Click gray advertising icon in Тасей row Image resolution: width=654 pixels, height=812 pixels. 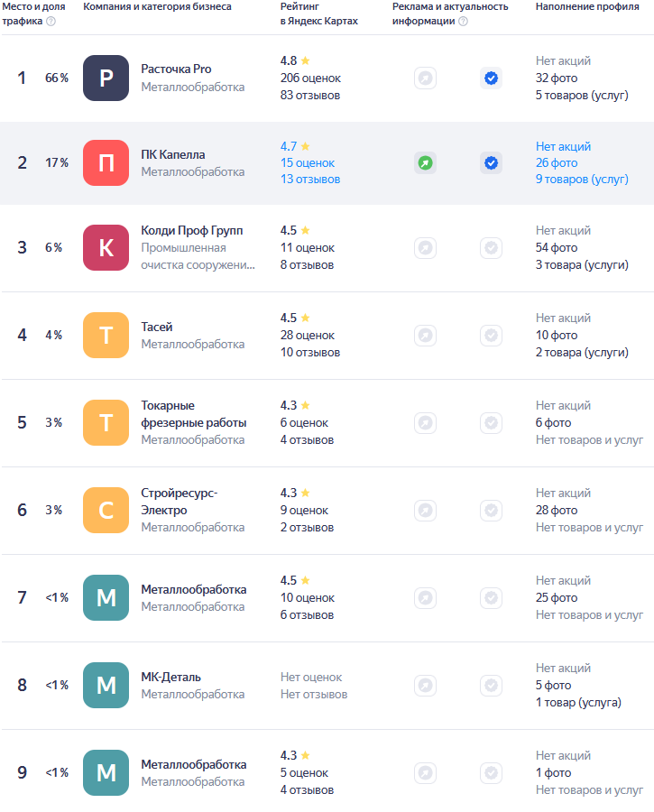point(425,336)
